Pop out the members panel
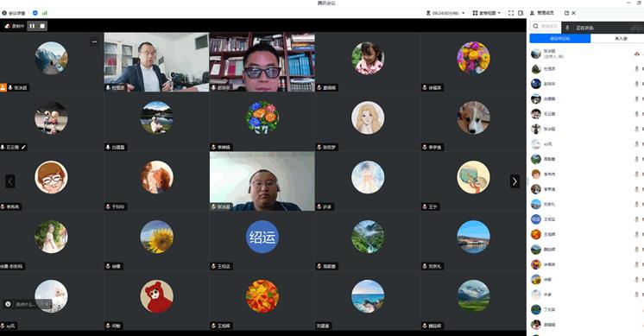Image resolution: width=644 pixels, height=336 pixels. pos(567,13)
